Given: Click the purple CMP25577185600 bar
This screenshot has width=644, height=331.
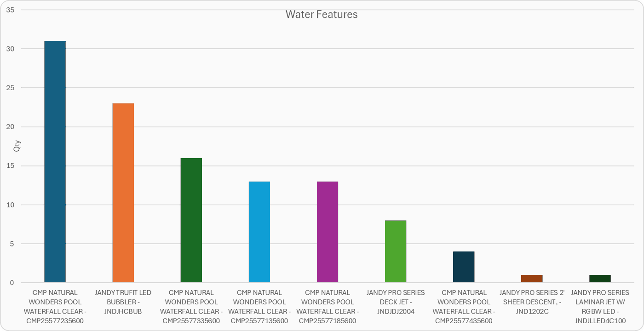Looking at the screenshot, I should point(327,232).
